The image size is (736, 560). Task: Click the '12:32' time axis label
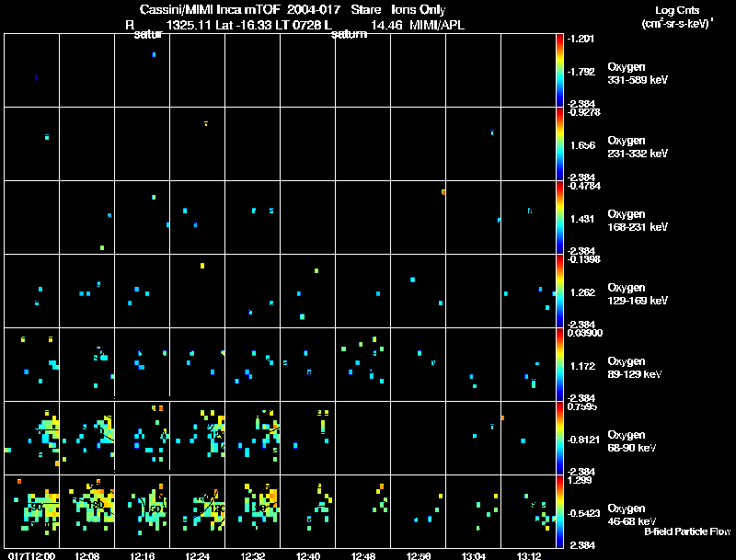click(x=252, y=555)
